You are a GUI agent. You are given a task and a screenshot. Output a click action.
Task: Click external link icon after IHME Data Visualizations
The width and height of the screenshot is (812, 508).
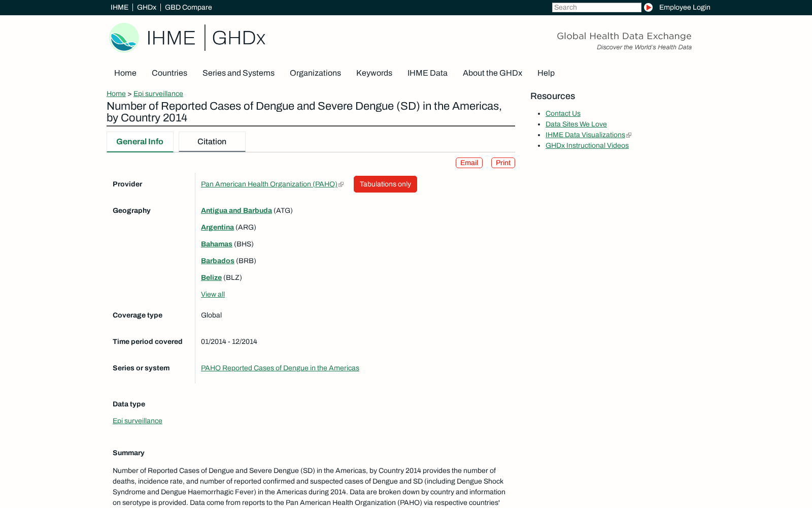(629, 135)
